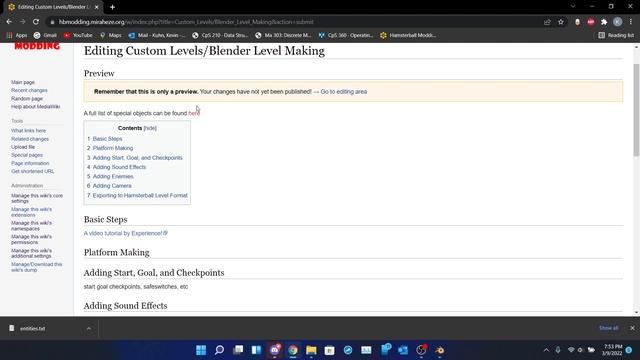
Task: Open Manage this wiki's extensions
Action: (31, 212)
